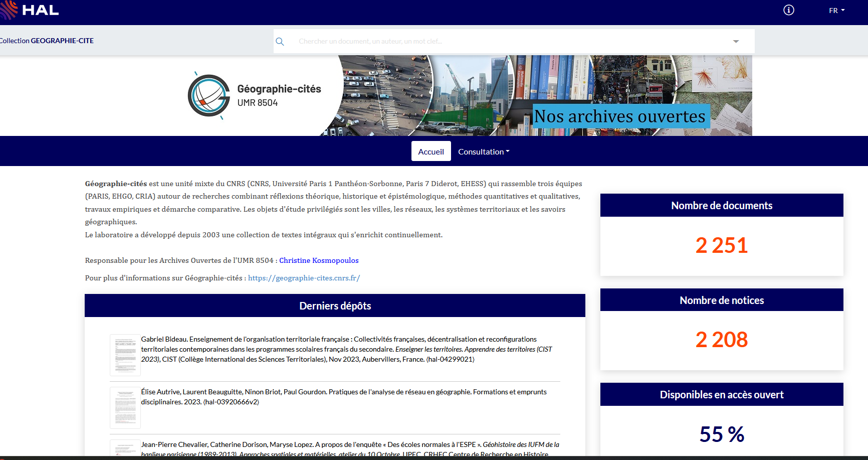Expand the Consultation menu

tap(483, 151)
